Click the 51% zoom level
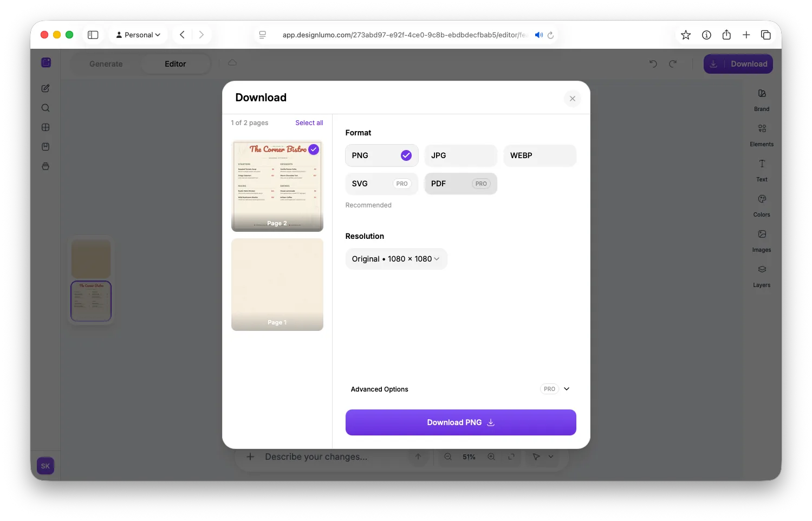812x521 pixels. pyautogui.click(x=469, y=457)
